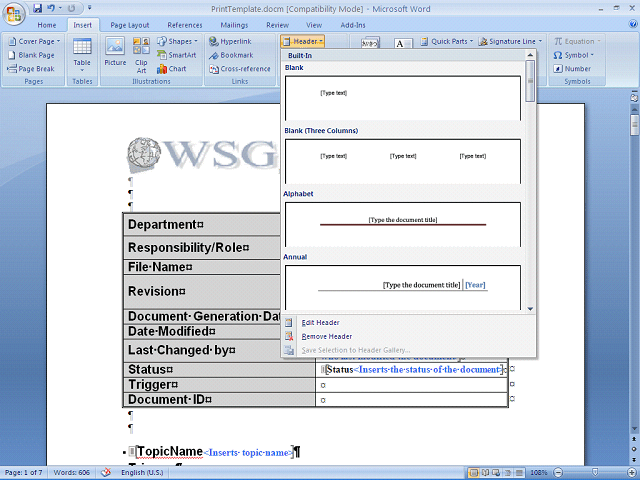The height and width of the screenshot is (480, 640).
Task: Click the zoom slider handle
Action: pyautogui.click(x=595, y=472)
